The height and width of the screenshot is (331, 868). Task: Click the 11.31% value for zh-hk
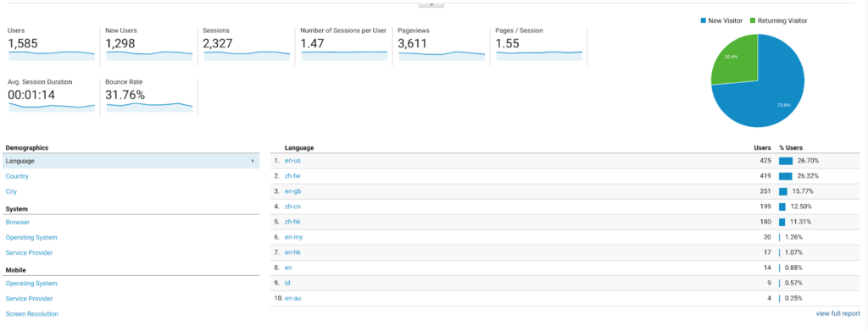pyautogui.click(x=800, y=222)
